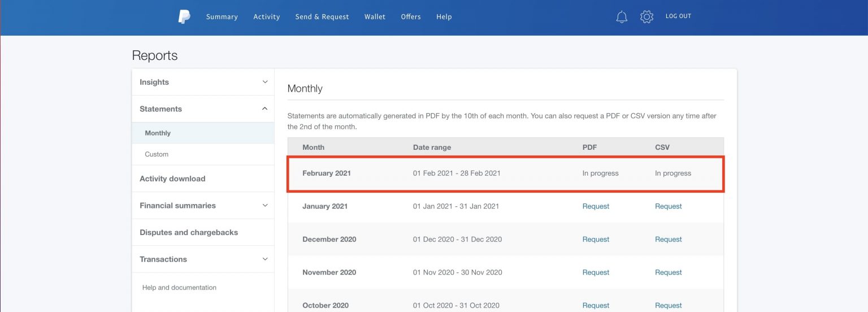Screen dimensions: 868x312
Task: Open the notifications bell icon
Action: coord(622,17)
